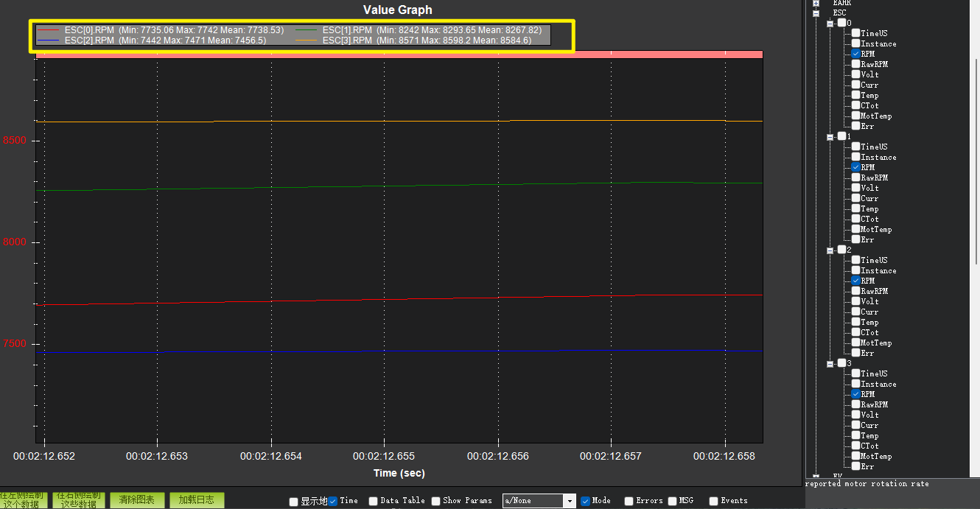Click the ESC[1].RPM green legend entry

(419, 30)
